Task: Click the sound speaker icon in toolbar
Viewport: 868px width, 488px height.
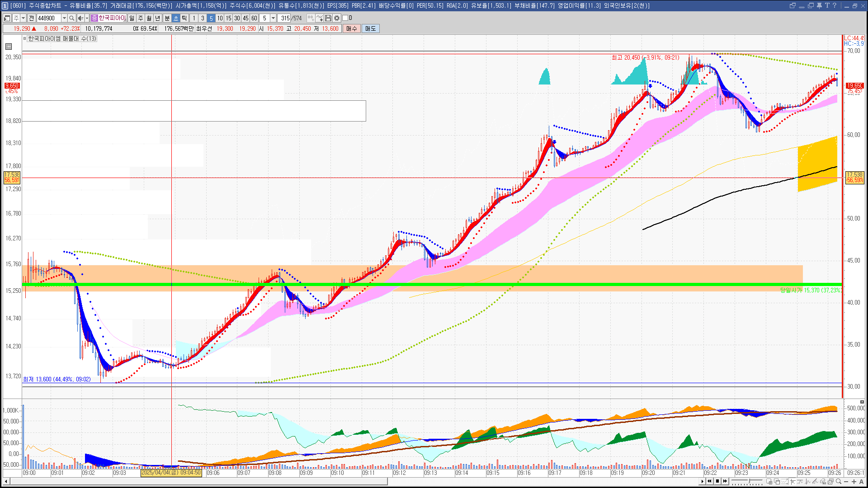Action: coord(80,18)
